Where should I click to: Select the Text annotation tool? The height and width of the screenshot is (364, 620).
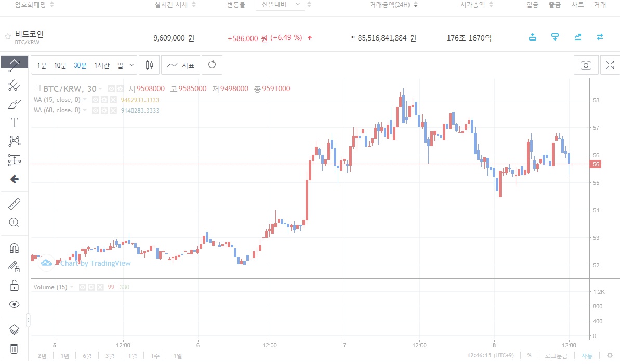14,123
